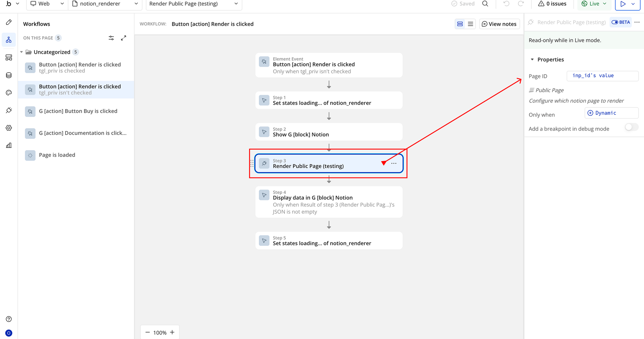Click the Public Page label
644x339 pixels.
pos(550,90)
